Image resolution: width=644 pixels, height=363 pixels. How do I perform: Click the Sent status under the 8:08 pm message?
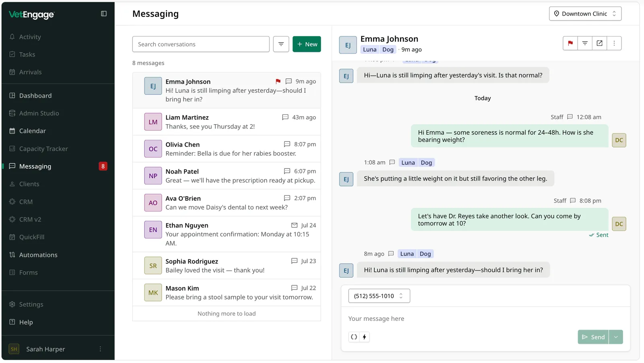(599, 235)
